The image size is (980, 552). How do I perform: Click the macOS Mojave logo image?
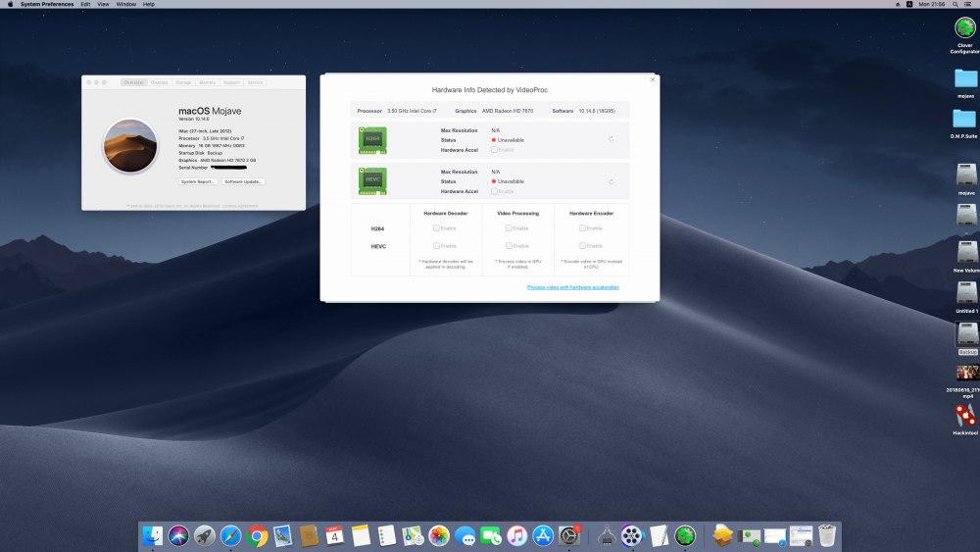[x=130, y=146]
